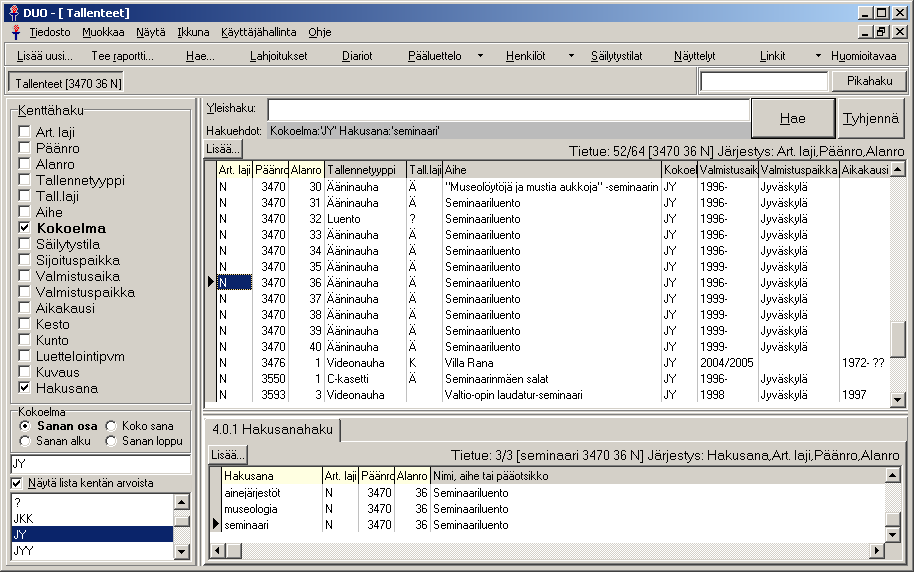Click the large Hae search button
The image size is (914, 572).
click(x=793, y=118)
